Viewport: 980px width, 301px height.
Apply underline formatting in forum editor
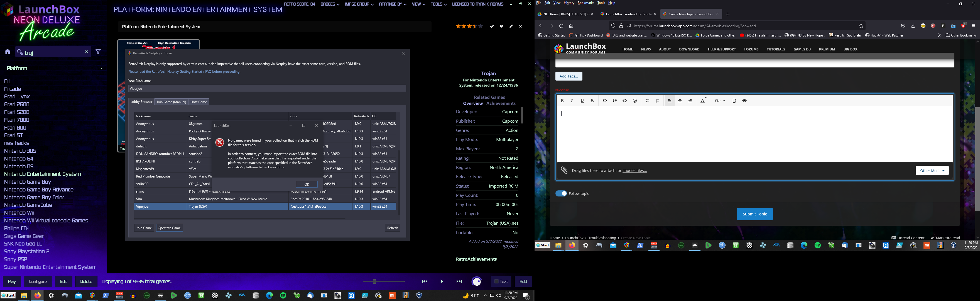(582, 101)
